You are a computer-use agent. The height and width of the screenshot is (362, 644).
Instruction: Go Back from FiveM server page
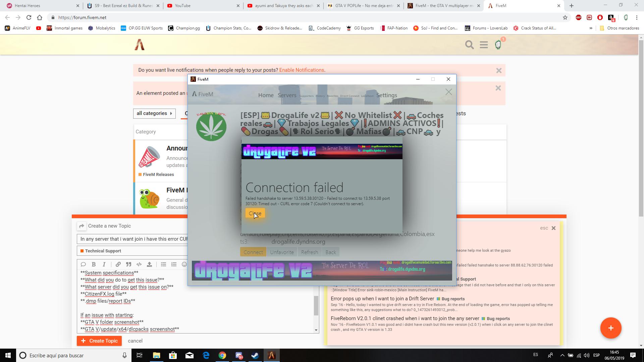[x=331, y=252]
